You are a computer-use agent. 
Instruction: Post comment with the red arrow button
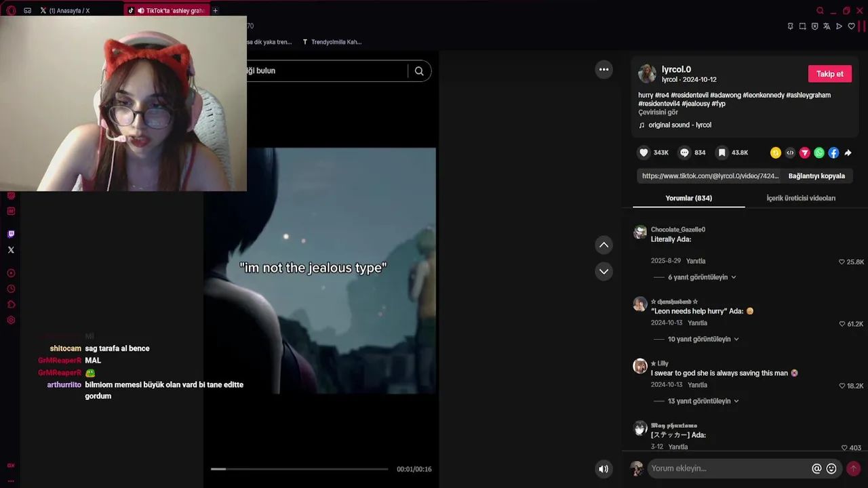pos(854,468)
